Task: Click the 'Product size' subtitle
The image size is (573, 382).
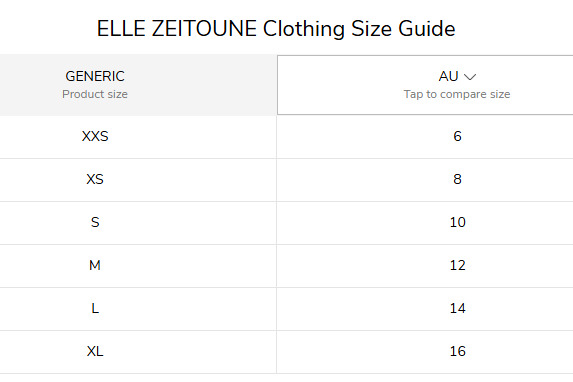Action: pos(95,94)
